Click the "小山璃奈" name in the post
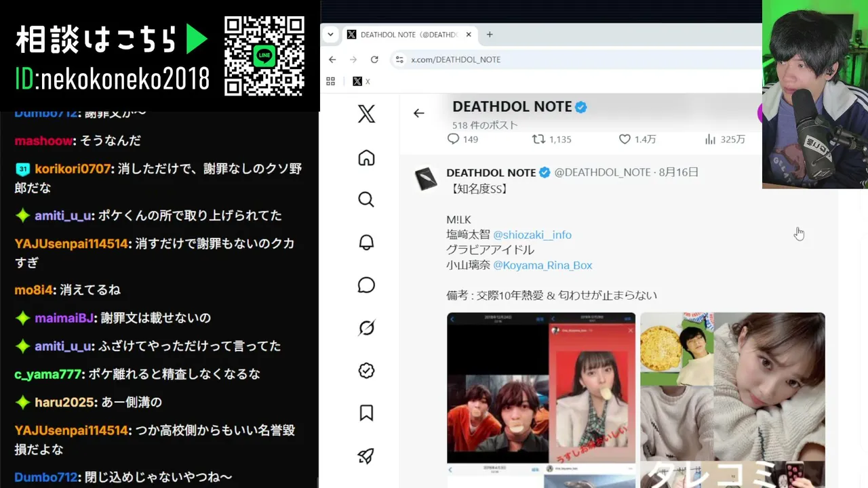Viewport: 868px width, 488px height. click(x=468, y=265)
